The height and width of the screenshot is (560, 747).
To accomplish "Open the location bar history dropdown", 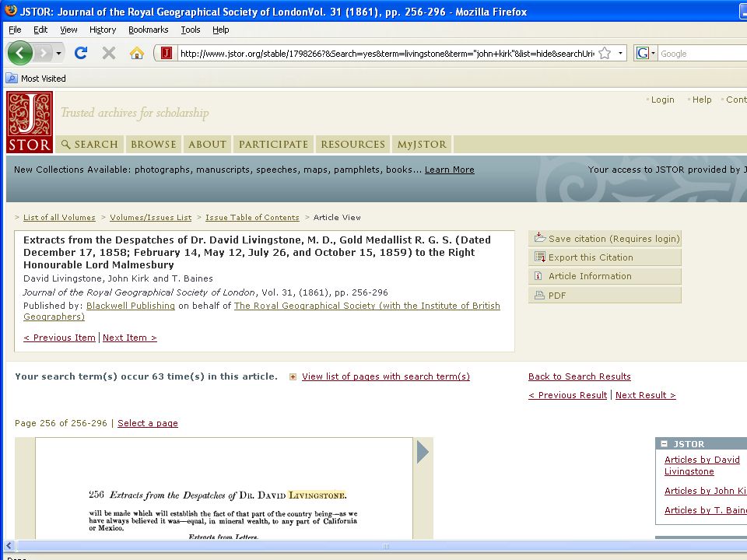I will (620, 53).
